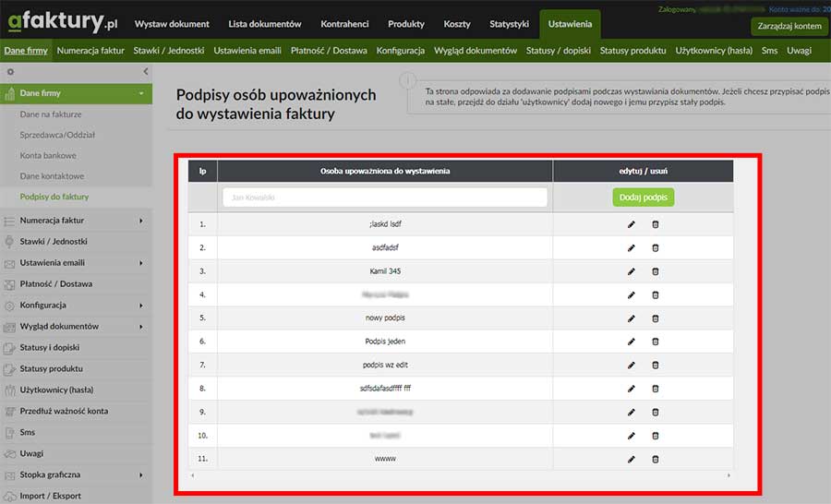Click trash icon in row 9
831x504 pixels.
click(655, 413)
